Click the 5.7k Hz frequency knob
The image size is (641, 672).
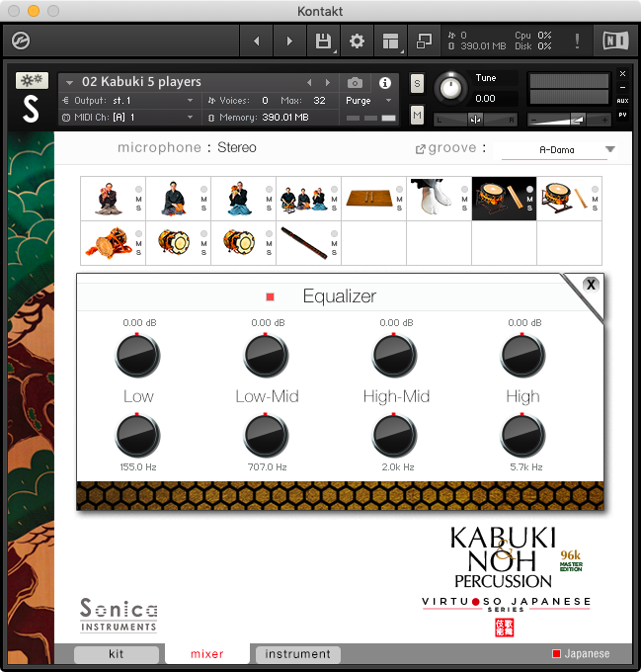522,436
